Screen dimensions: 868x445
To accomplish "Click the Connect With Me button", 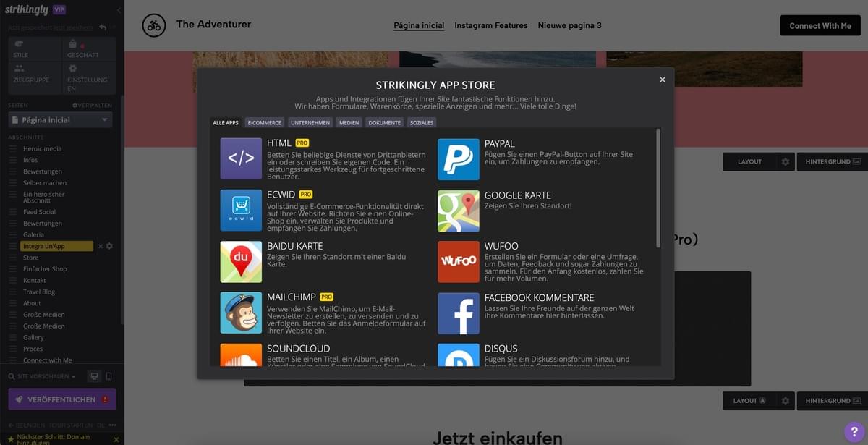I will 820,25.
